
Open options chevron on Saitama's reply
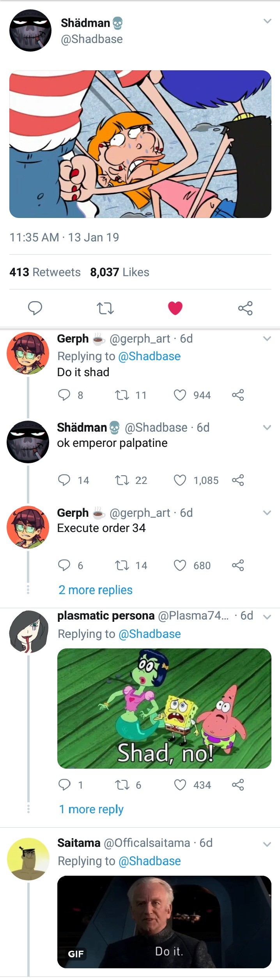(267, 844)
